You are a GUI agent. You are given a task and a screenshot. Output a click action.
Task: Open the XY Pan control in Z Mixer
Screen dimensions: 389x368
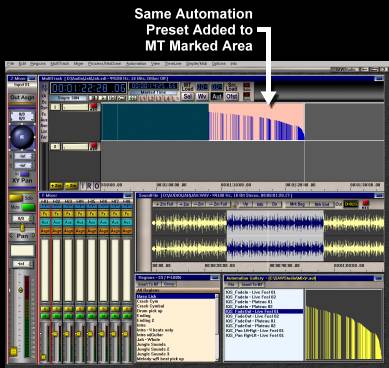[x=22, y=180]
